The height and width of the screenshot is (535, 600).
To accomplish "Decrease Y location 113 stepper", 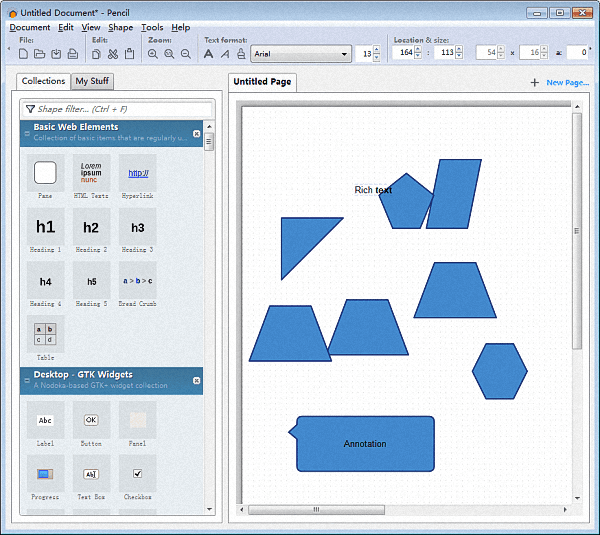I will (x=459, y=56).
